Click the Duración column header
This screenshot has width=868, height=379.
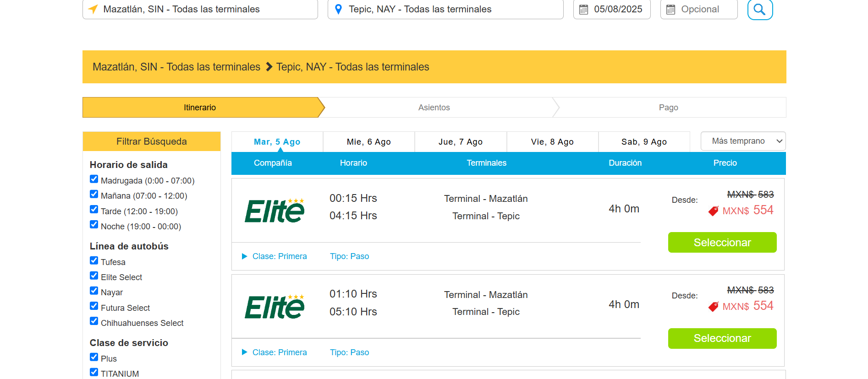(625, 163)
